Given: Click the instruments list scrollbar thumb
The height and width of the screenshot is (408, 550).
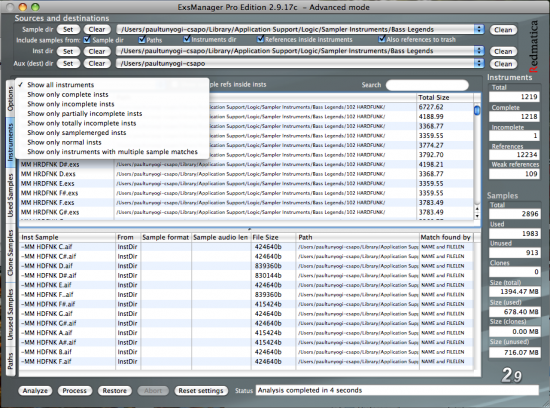Looking at the screenshot, I should (477, 110).
